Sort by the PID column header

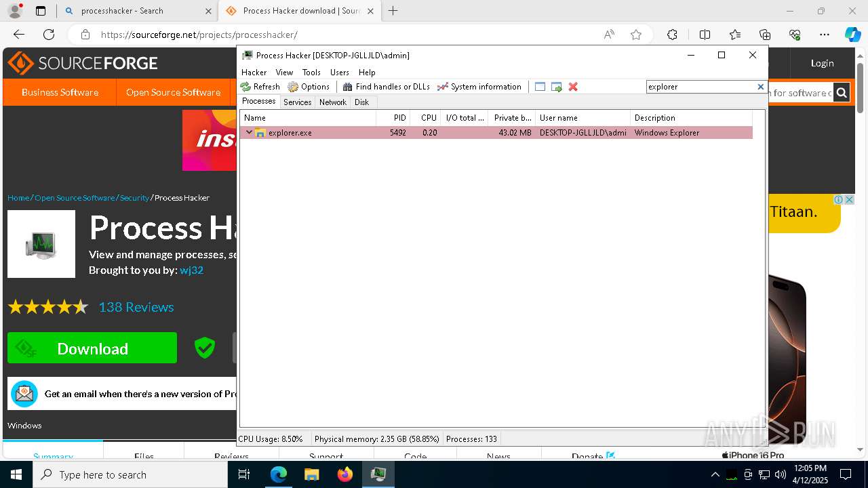click(x=393, y=118)
